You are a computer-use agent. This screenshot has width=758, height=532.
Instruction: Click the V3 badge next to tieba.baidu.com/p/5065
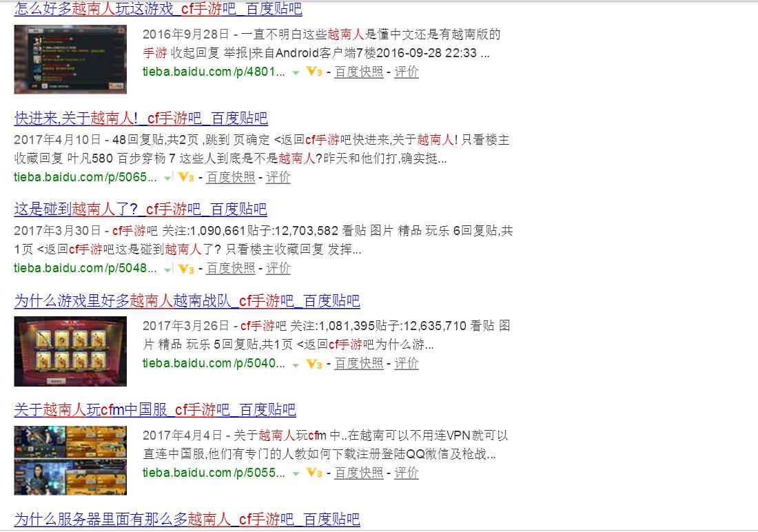(185, 178)
